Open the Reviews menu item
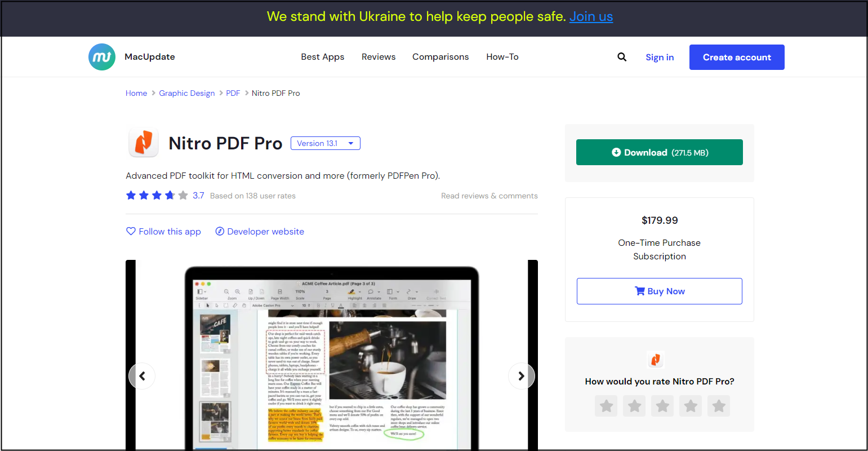Screen dimensions: 868x451 (x=379, y=57)
